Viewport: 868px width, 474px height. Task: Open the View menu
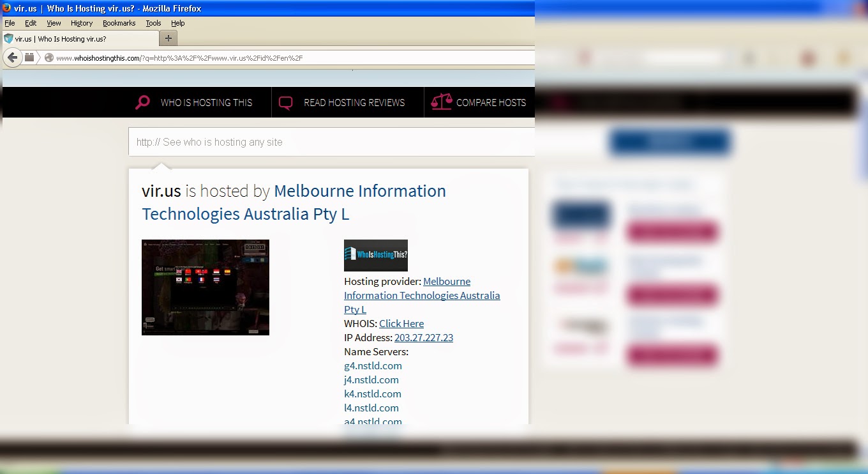(54, 23)
